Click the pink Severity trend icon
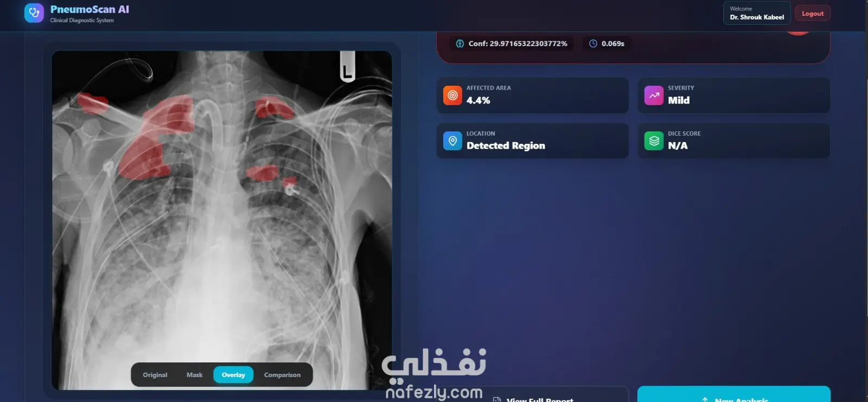Image resolution: width=868 pixels, height=402 pixels. coord(654,95)
